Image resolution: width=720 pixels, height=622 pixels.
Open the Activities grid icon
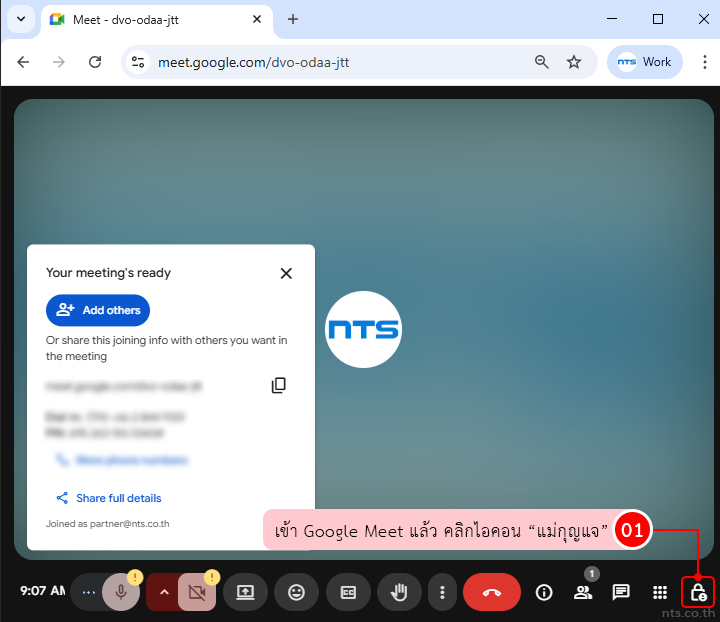[660, 592]
